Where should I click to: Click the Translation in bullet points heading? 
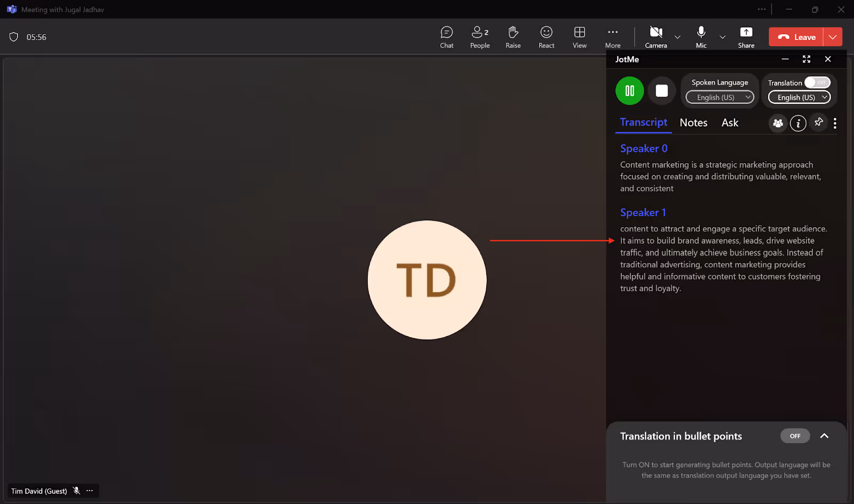[x=681, y=436]
